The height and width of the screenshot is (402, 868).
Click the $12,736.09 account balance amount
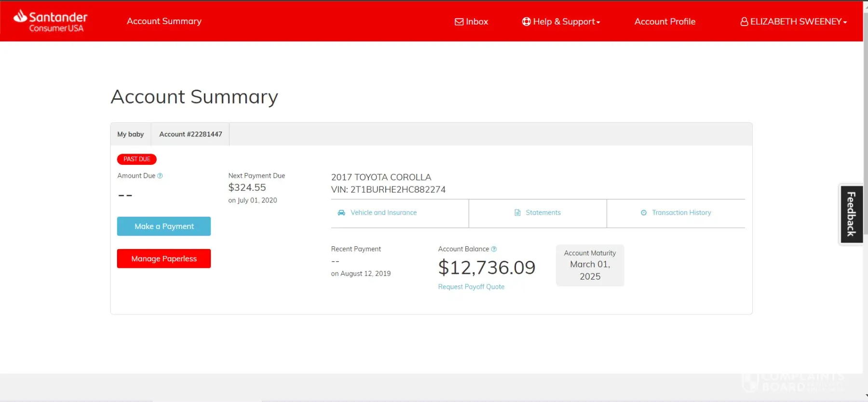(487, 268)
